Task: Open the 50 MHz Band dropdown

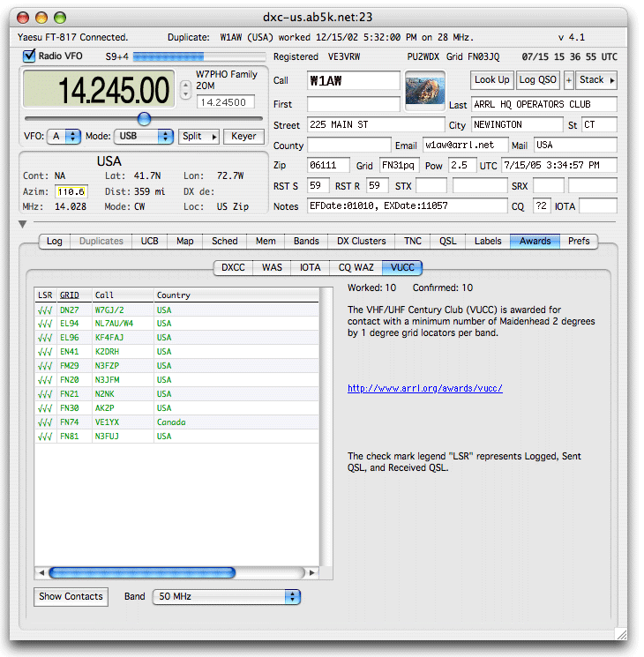Action: (226, 597)
